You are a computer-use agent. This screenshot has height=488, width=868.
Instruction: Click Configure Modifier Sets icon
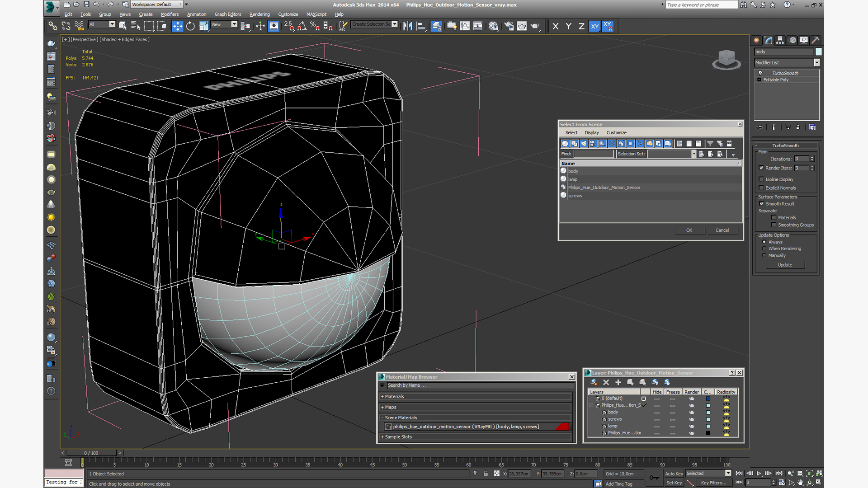coord(812,127)
